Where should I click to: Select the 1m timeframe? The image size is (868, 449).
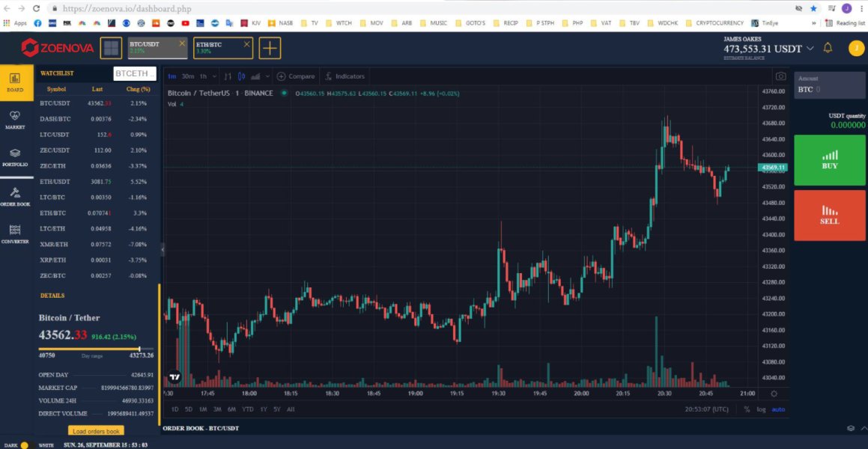pyautogui.click(x=172, y=76)
